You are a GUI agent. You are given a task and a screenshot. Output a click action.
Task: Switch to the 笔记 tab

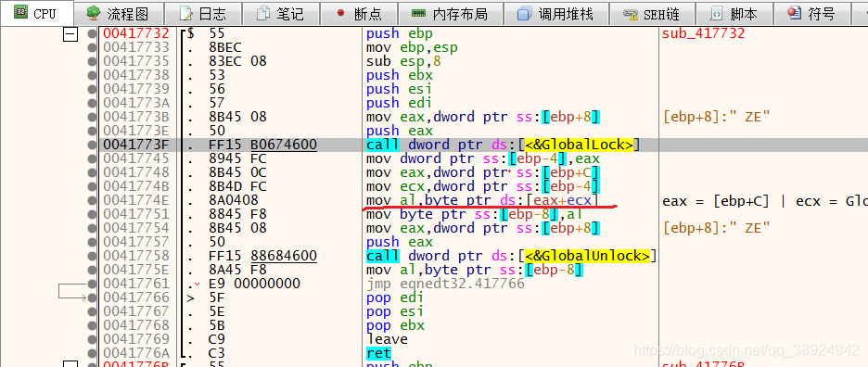(x=281, y=14)
